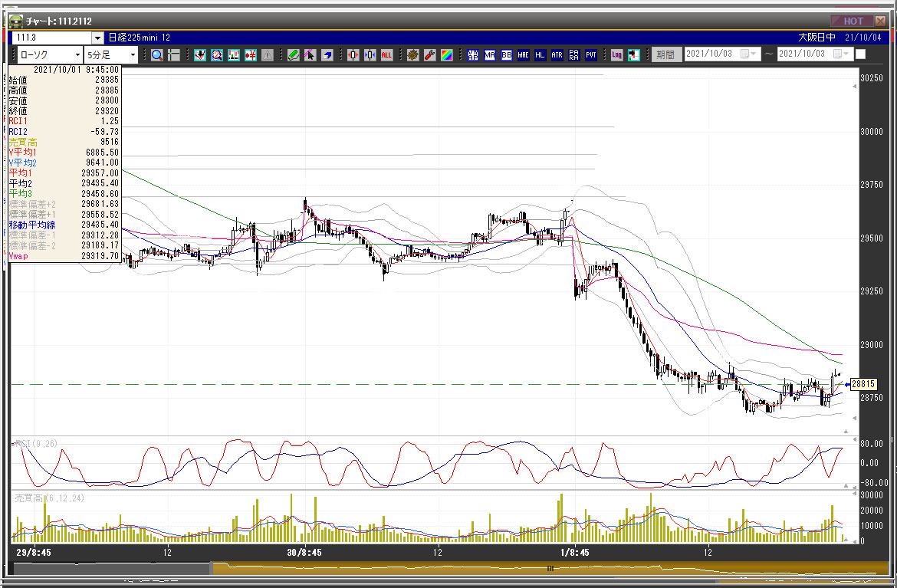Click the 大阪日中 session label

[816, 37]
